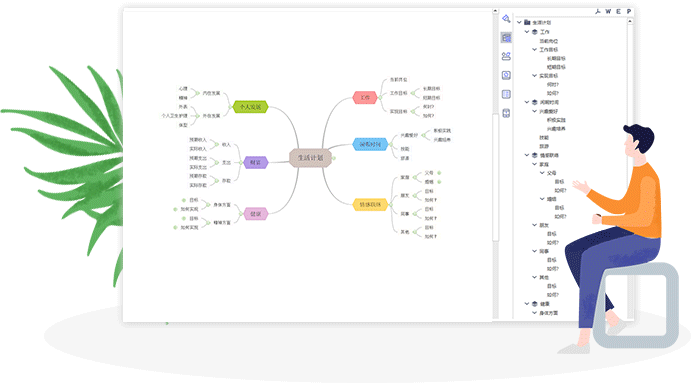Open the format paint-bucket sidebar icon
This screenshot has height=383, width=691.
(x=506, y=19)
